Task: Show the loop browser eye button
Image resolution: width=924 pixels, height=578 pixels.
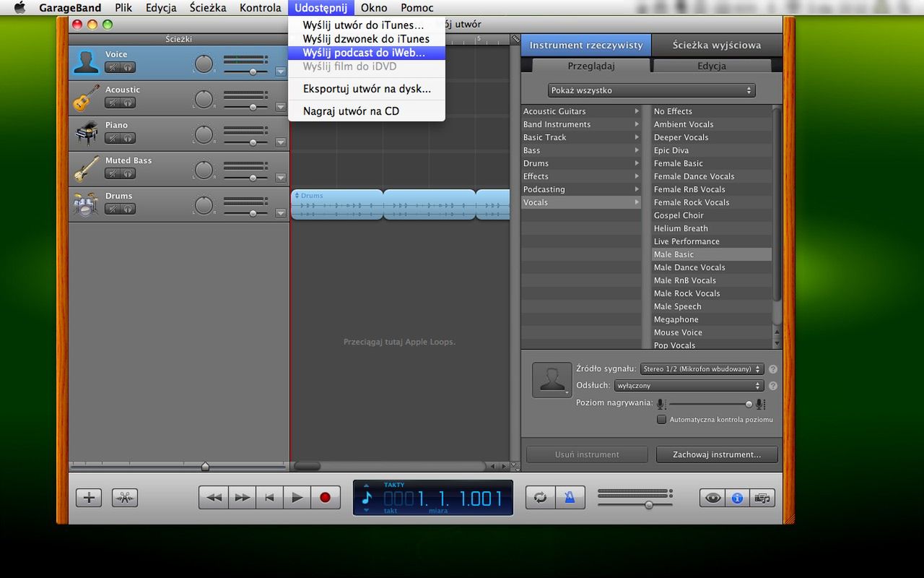Action: (x=712, y=498)
